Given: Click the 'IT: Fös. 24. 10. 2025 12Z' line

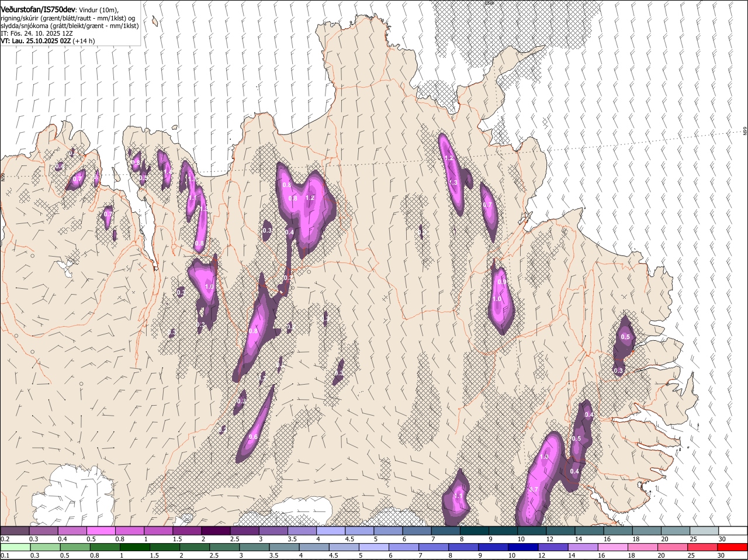Looking at the screenshot, I should tap(37, 33).
